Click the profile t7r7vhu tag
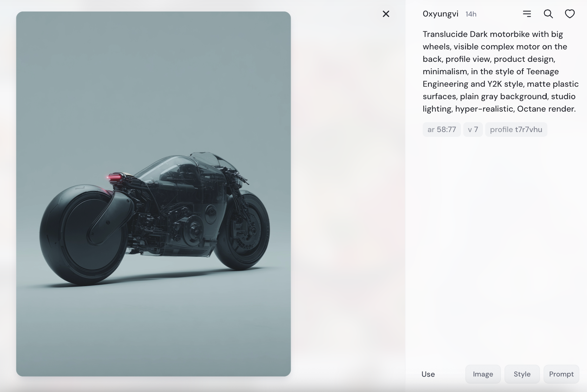This screenshot has width=587, height=392. 516,130
